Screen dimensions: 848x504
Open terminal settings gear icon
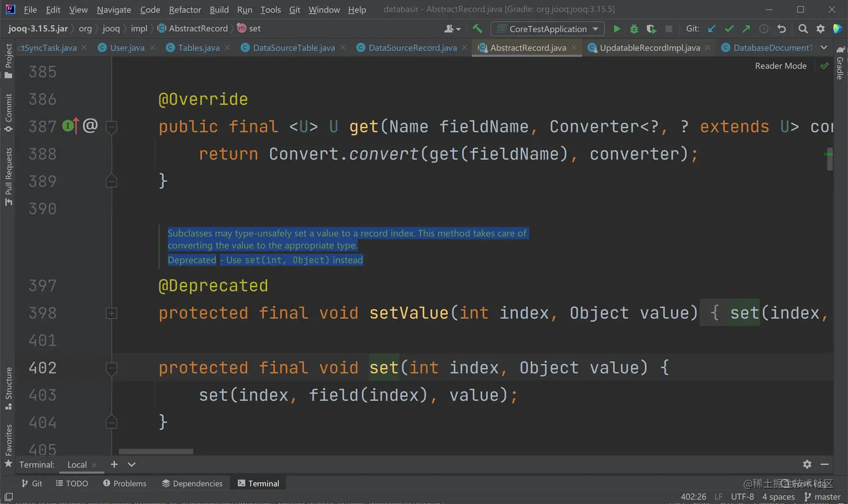pos(807,464)
